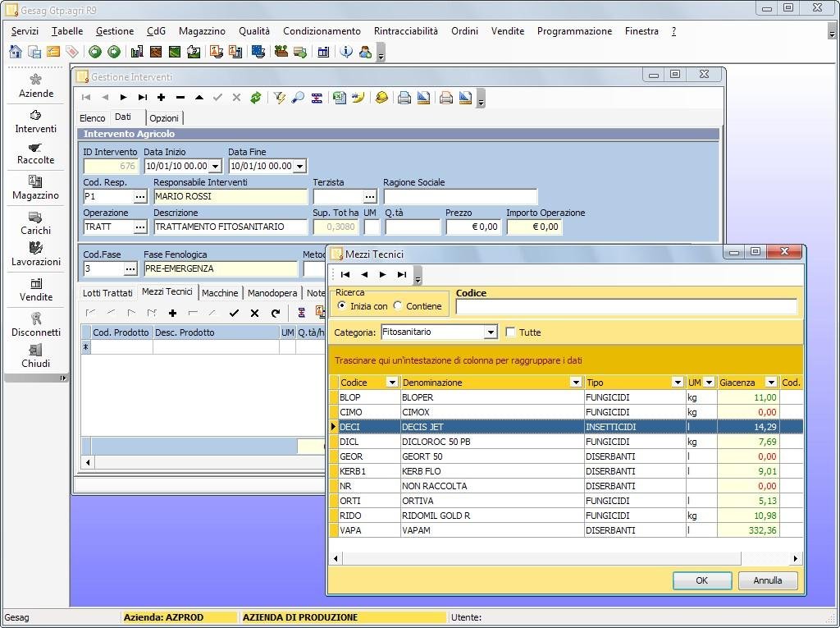The height and width of the screenshot is (628, 840).
Task: Click the green back arrow icon
Action: [x=95, y=52]
